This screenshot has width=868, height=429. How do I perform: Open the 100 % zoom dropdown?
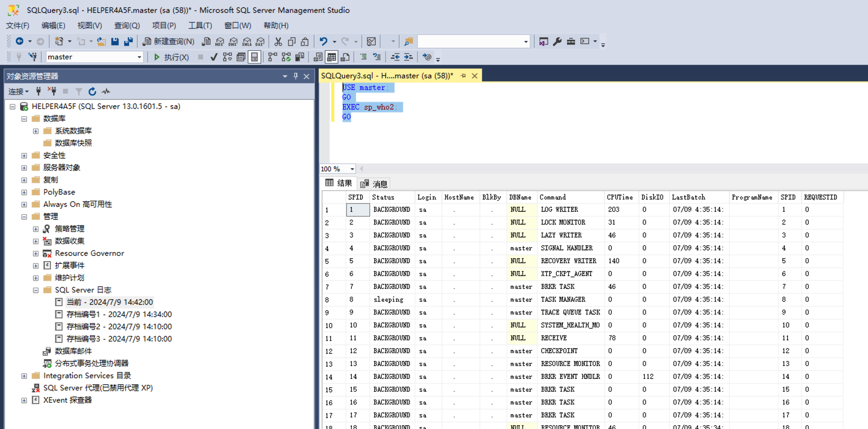tap(352, 169)
